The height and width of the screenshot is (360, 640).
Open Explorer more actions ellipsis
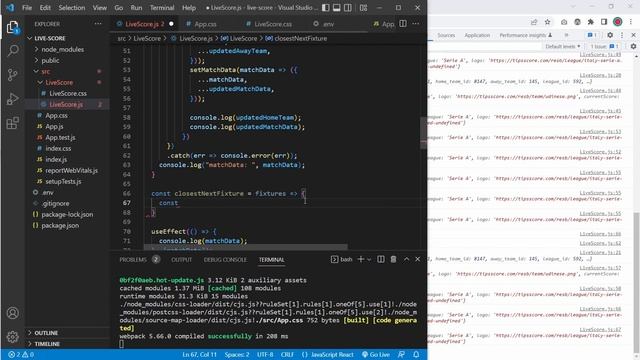coord(98,24)
